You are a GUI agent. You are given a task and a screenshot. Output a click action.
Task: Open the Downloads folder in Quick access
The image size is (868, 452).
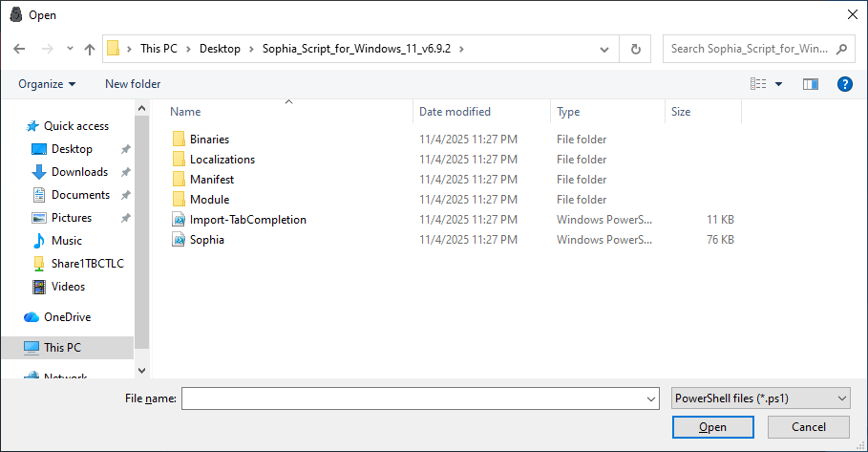pyautogui.click(x=79, y=172)
